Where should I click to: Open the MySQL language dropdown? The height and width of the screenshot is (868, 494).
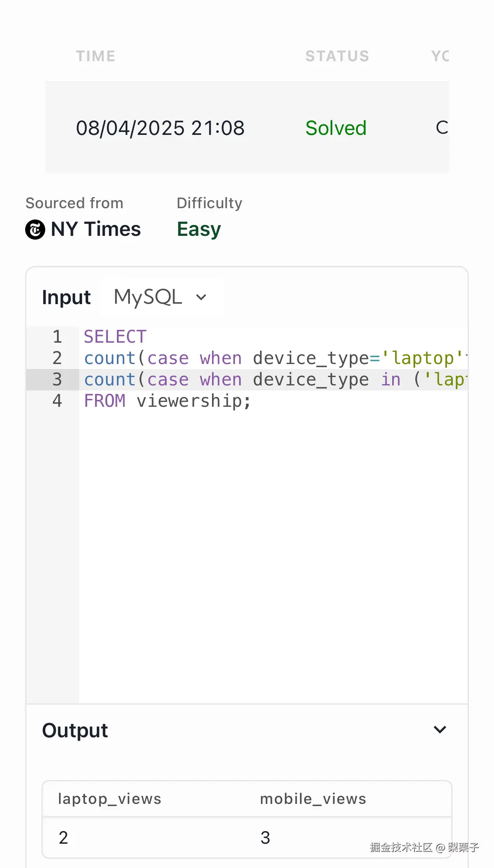click(160, 297)
